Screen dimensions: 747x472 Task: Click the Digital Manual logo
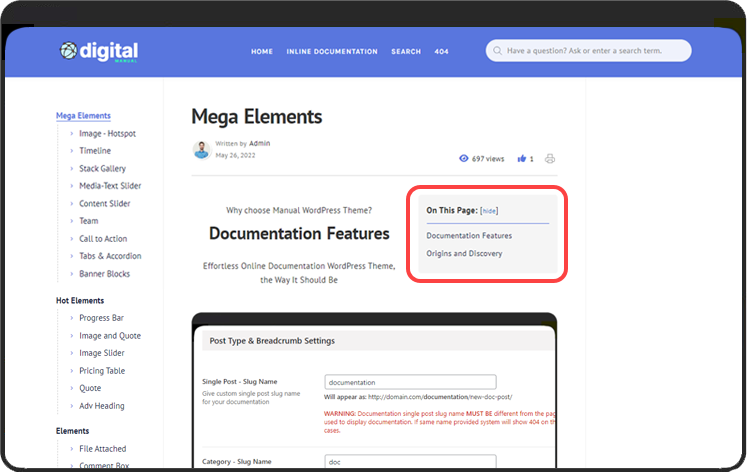coord(98,51)
